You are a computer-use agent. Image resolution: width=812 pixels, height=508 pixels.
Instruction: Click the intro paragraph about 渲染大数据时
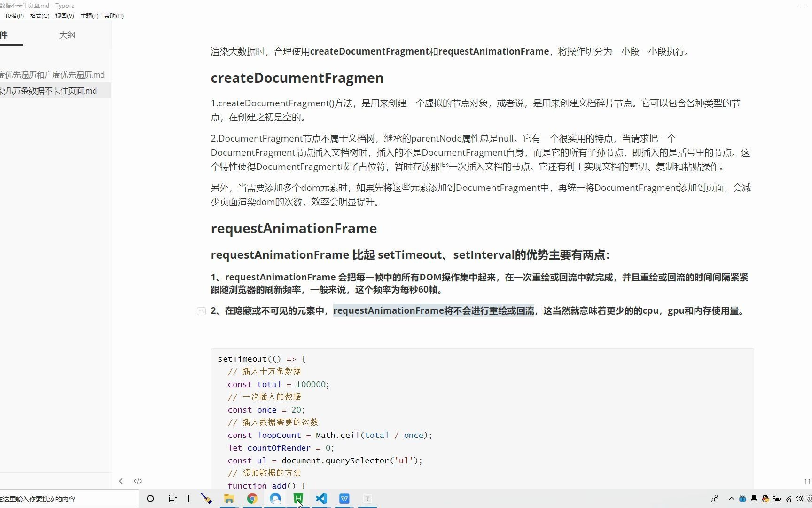[452, 51]
